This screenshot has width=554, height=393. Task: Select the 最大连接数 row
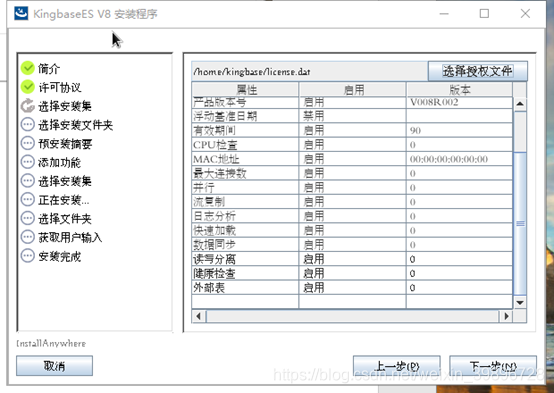point(352,173)
